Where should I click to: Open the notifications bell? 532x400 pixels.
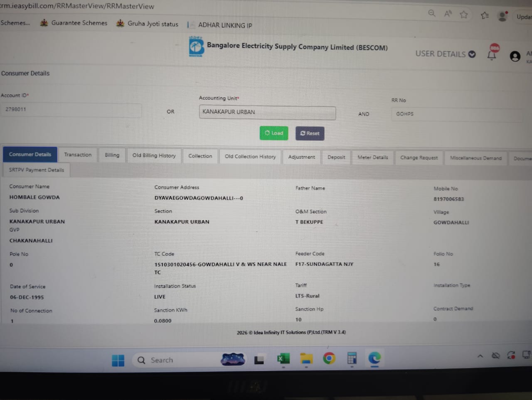tap(492, 54)
